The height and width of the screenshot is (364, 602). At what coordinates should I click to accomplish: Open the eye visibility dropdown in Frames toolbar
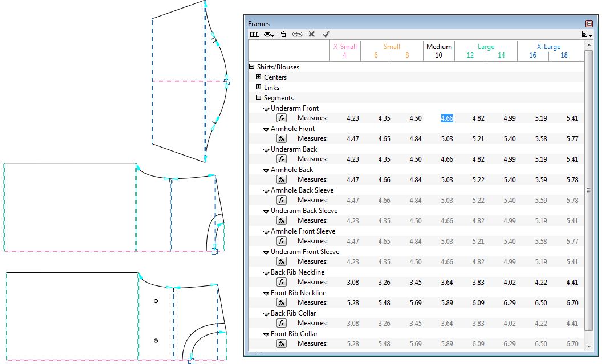point(269,35)
